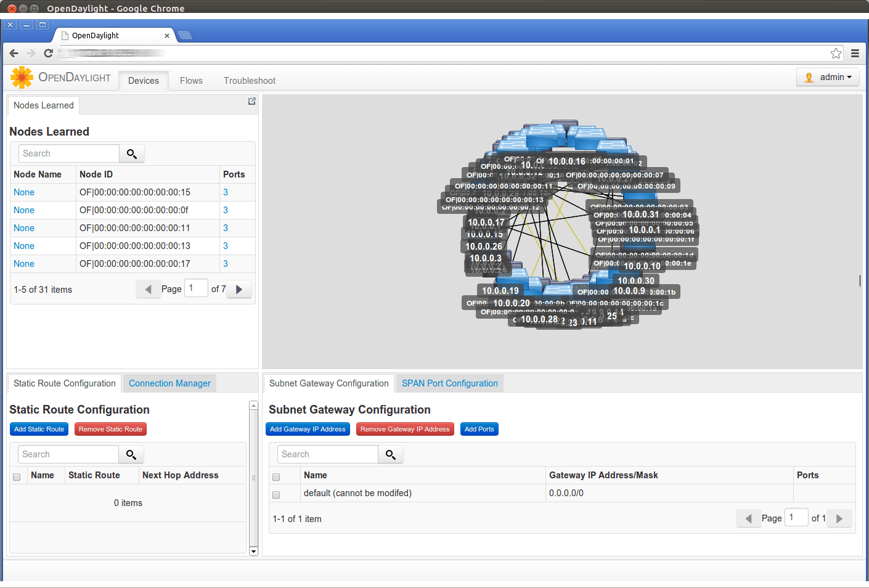The height and width of the screenshot is (588, 869).
Task: Open a new browser tab
Action: pos(184,35)
